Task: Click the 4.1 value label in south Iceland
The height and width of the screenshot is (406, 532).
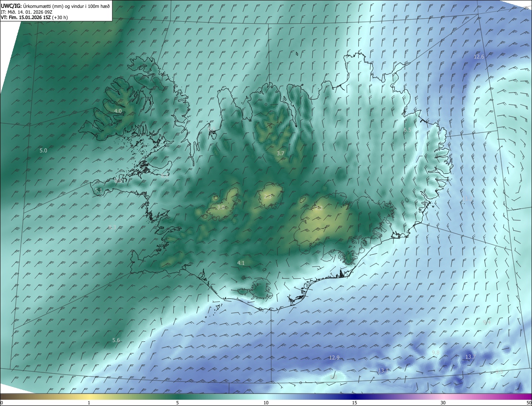Action: [241, 263]
